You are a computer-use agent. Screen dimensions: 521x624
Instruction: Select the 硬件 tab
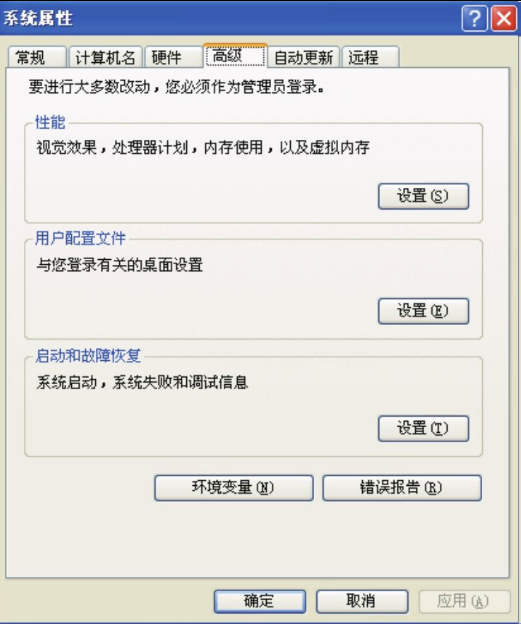click(174, 57)
